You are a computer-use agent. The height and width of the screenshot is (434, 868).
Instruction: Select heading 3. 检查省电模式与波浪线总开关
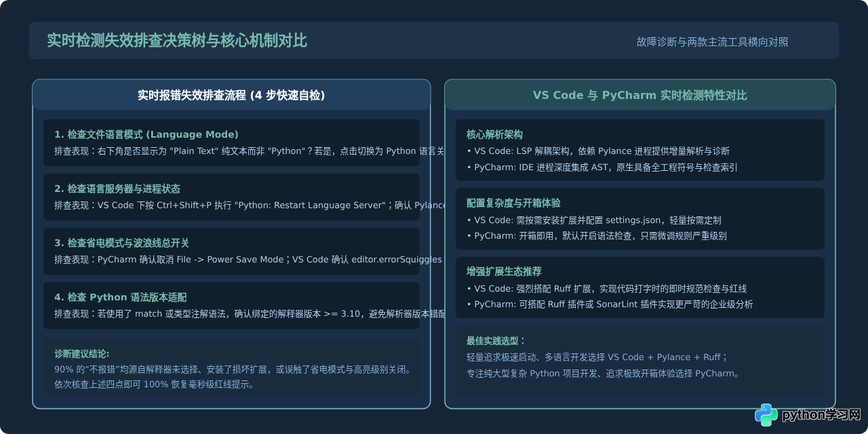point(122,243)
